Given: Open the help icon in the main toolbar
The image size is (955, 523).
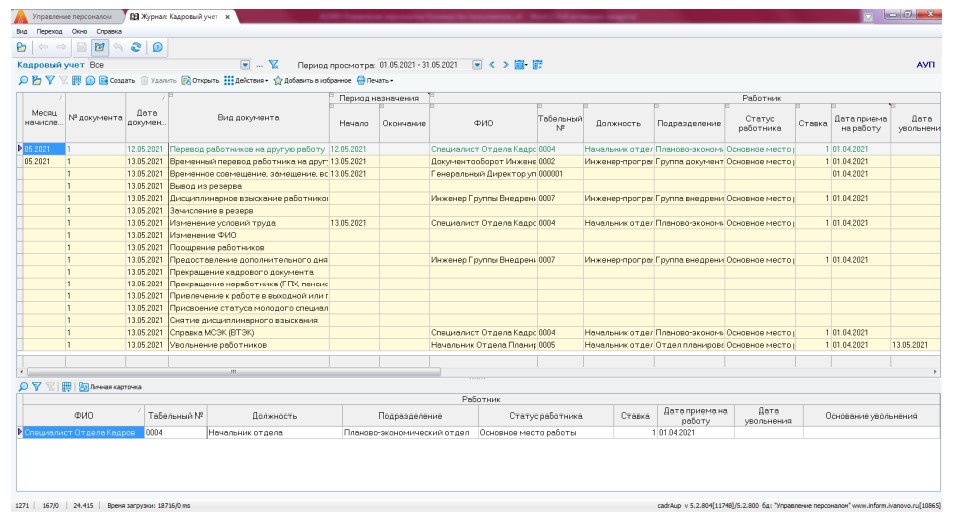Looking at the screenshot, I should (157, 47).
